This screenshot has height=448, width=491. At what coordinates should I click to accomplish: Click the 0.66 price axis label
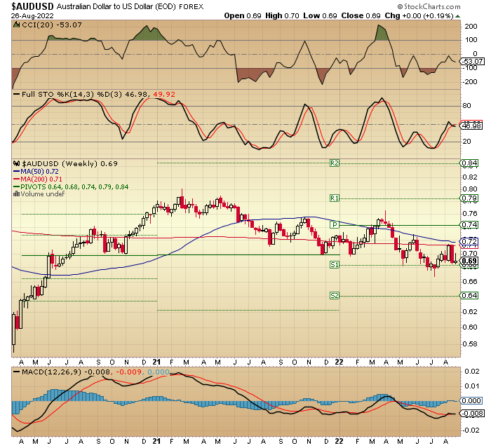click(470, 281)
